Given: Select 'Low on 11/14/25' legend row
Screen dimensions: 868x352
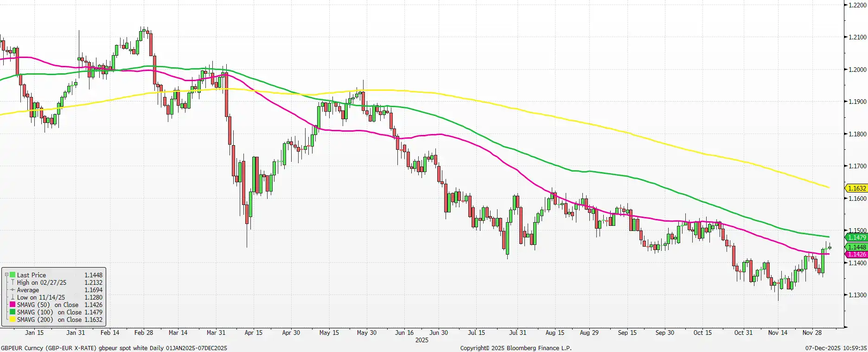Looking at the screenshot, I should coord(41,297).
